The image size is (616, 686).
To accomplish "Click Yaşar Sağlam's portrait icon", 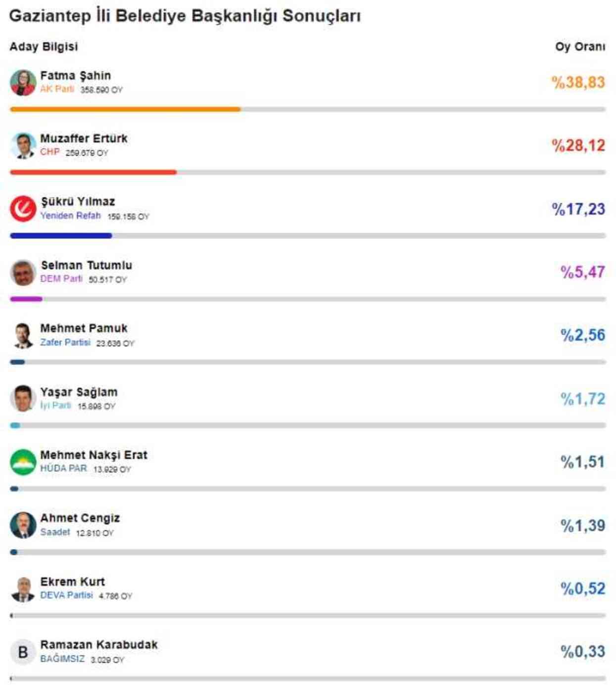I will 23,399.
